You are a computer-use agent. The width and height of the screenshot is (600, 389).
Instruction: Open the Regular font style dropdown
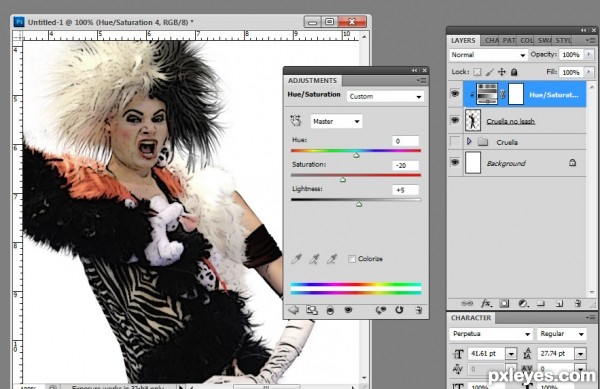tap(561, 334)
